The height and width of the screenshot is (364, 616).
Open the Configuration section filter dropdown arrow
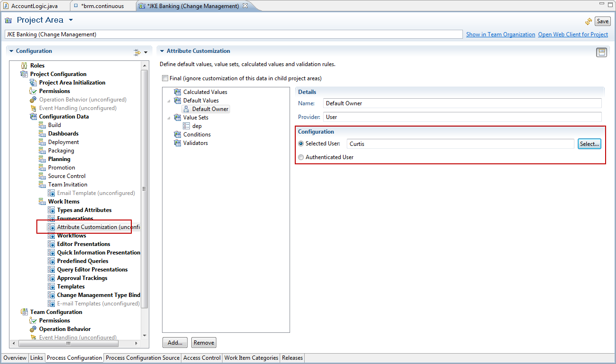coord(145,52)
